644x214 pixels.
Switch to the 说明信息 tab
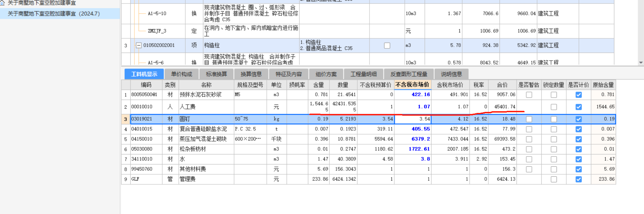click(x=451, y=74)
